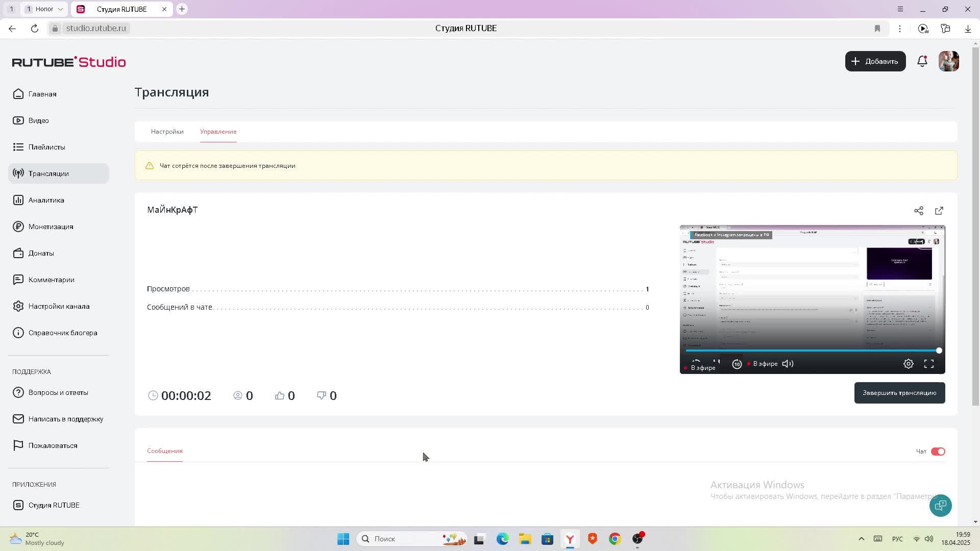Rewind the player 10 seconds

point(737,364)
